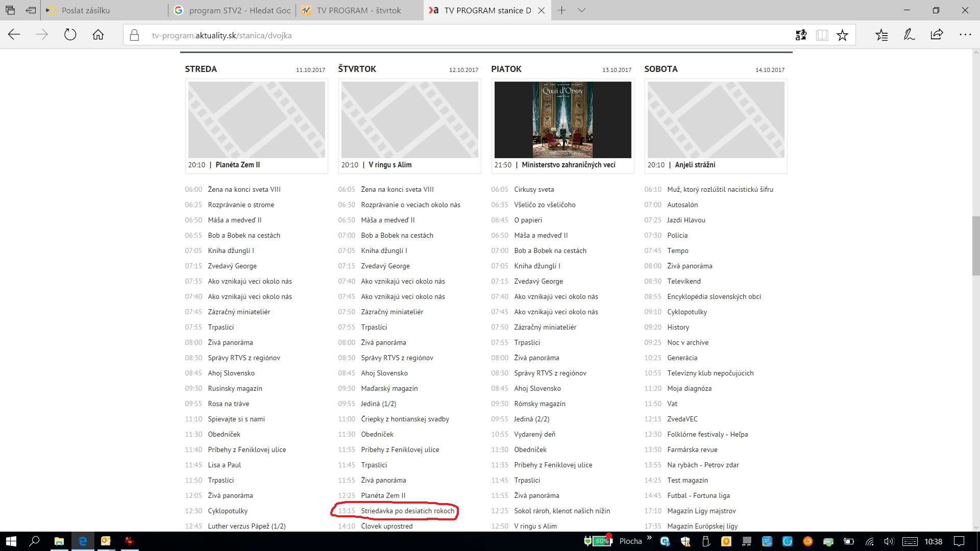Switch to TV PROGRAM - štvrtok tab

click(360, 10)
